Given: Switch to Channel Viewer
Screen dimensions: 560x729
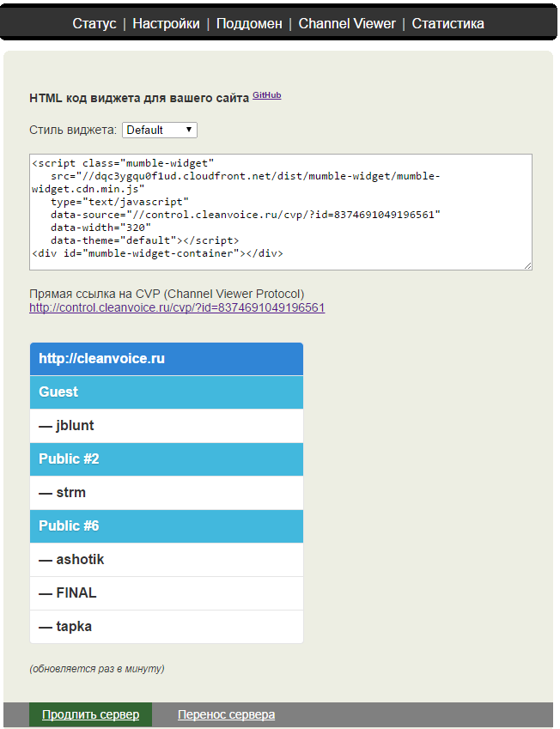Looking at the screenshot, I should click(x=347, y=23).
